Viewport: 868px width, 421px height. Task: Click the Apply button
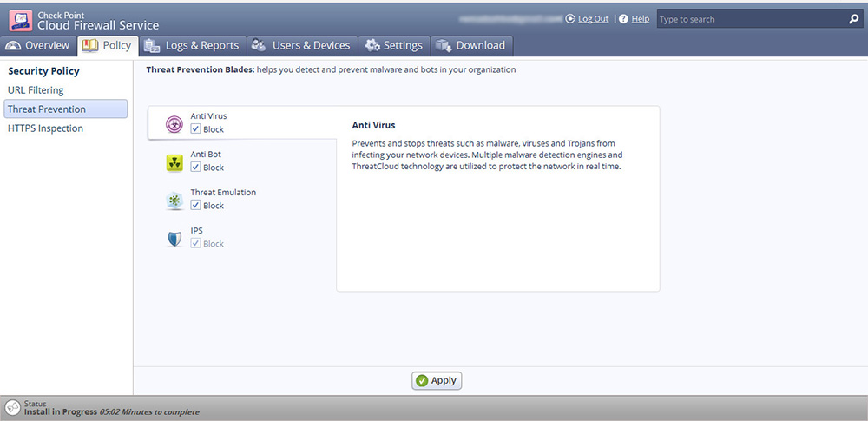(437, 380)
